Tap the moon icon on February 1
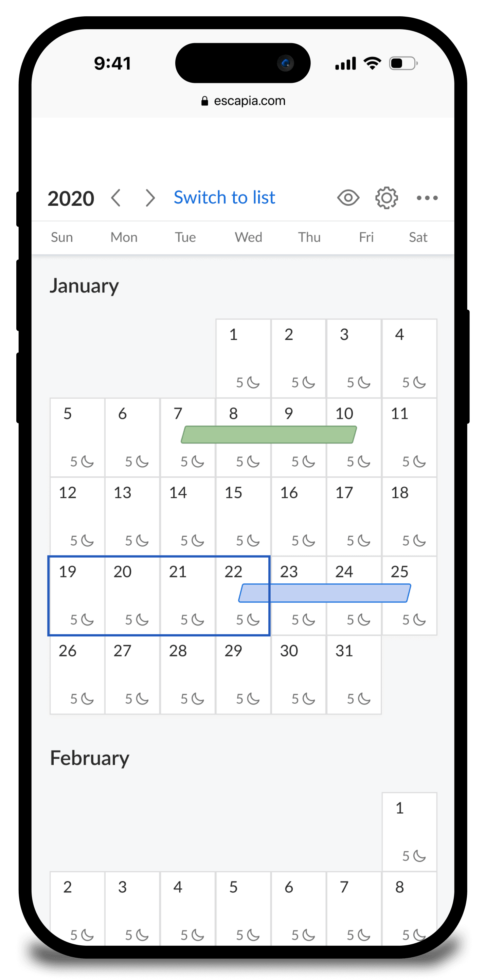 pyautogui.click(x=419, y=856)
